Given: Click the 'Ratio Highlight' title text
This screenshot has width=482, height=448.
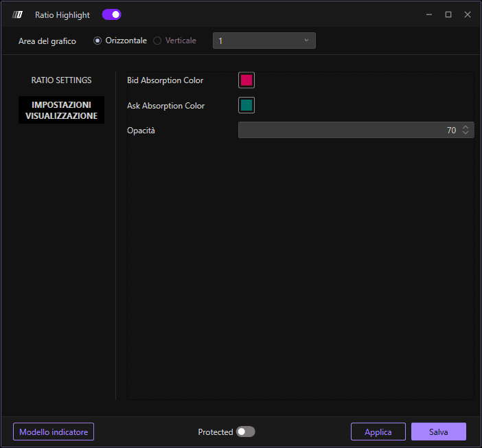Looking at the screenshot, I should [x=62, y=15].
